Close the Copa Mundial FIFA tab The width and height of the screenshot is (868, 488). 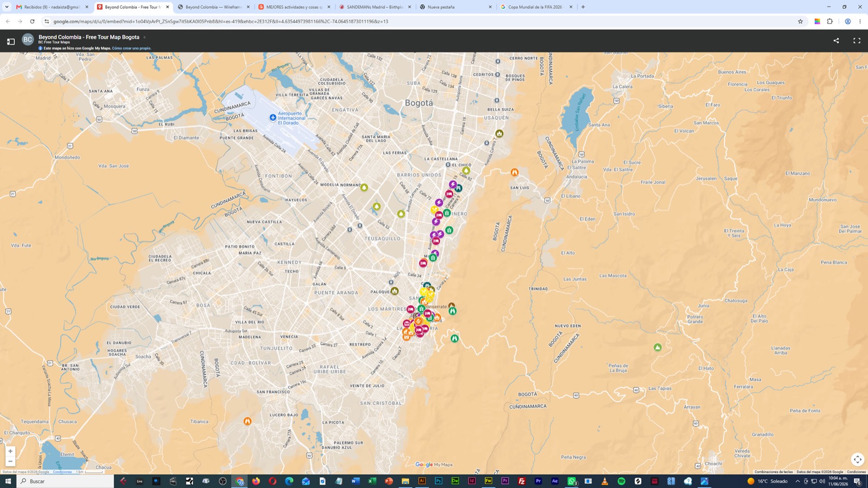point(571,7)
